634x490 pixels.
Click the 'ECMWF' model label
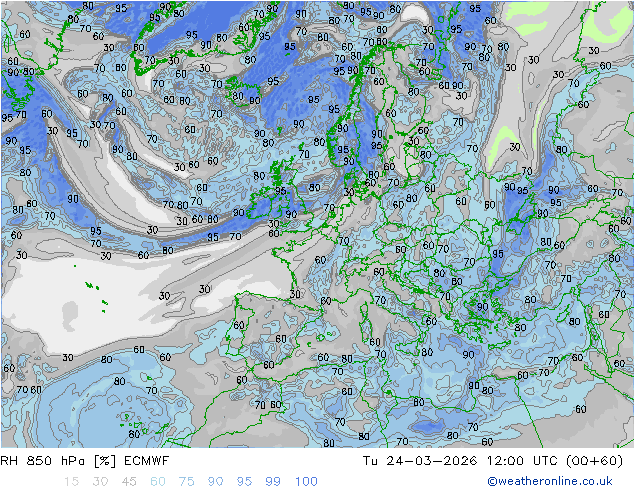146,461
